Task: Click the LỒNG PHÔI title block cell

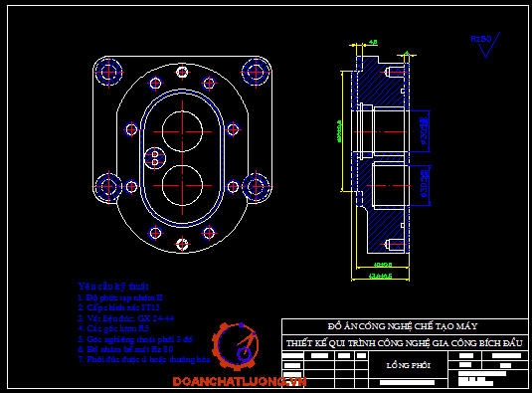Action: (408, 365)
